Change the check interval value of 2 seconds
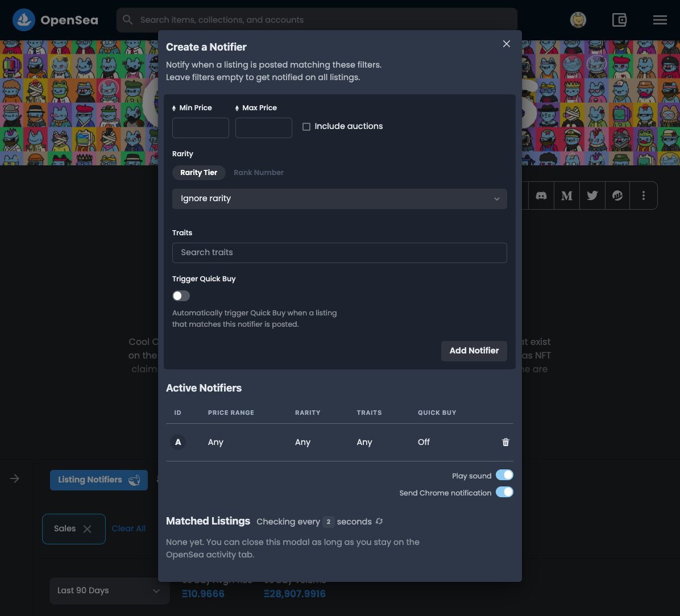Screen dimensions: 680x616 click(x=328, y=522)
